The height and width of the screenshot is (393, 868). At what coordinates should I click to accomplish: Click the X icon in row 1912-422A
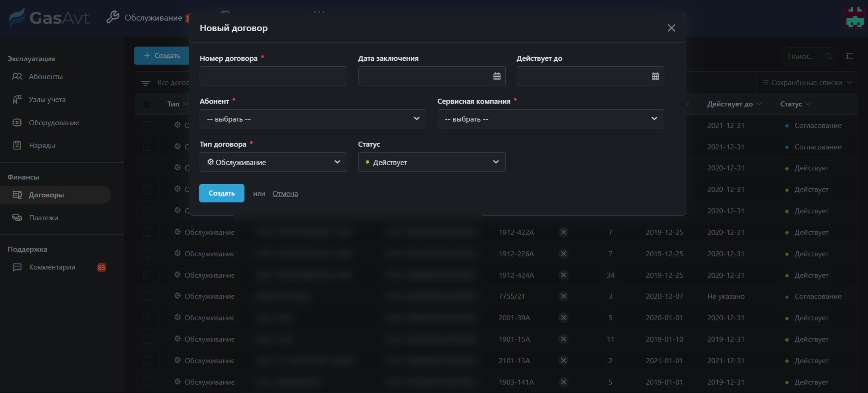pyautogui.click(x=564, y=232)
